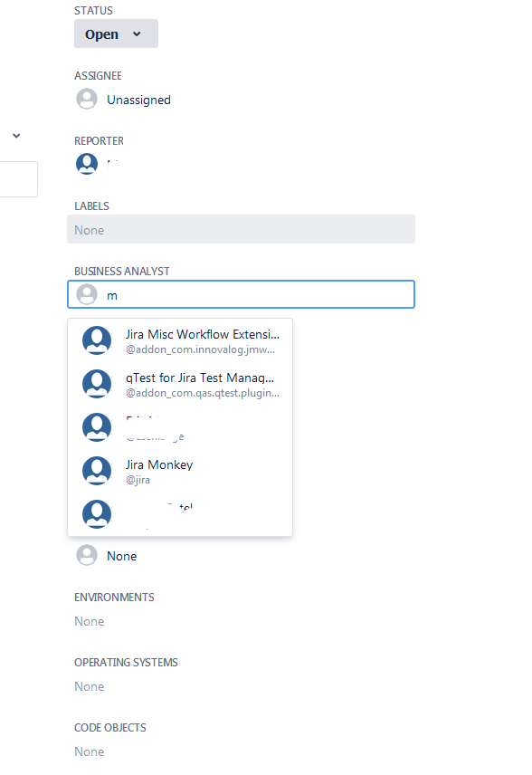
Task: Click the partial box on left edge
Action: (x=18, y=179)
